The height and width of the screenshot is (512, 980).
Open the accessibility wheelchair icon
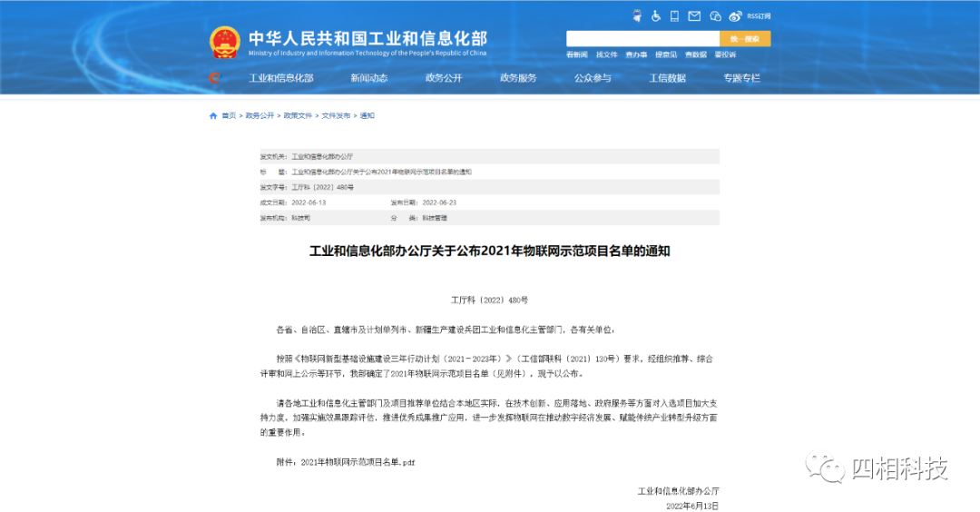tap(655, 16)
